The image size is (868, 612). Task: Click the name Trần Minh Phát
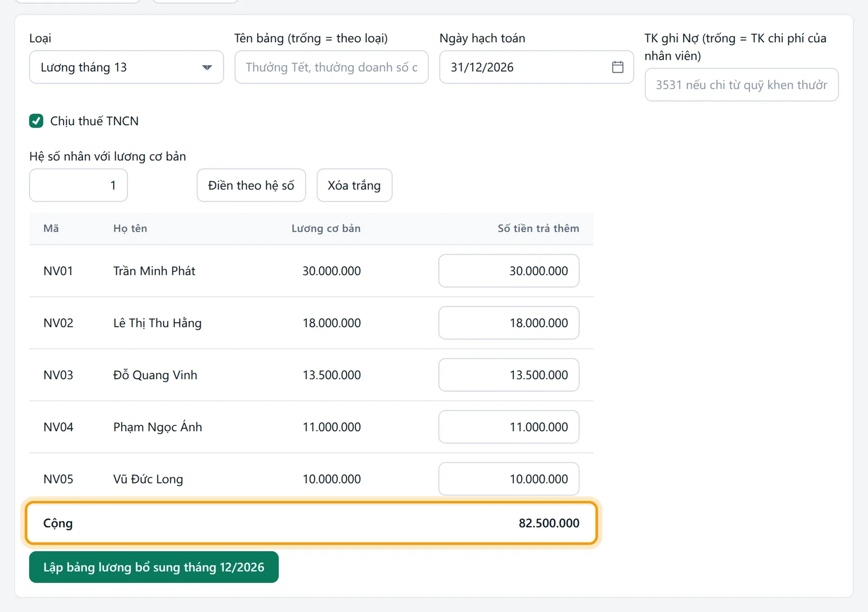154,271
